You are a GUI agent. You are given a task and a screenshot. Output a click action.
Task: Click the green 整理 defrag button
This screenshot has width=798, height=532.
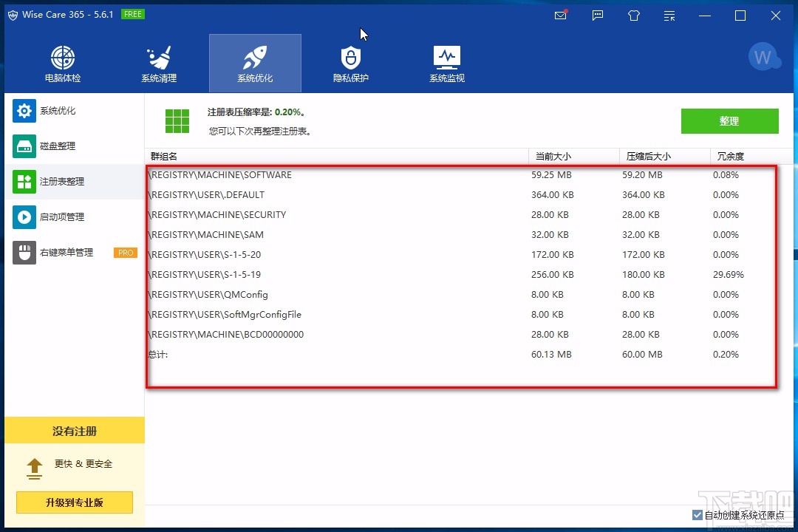tap(729, 121)
